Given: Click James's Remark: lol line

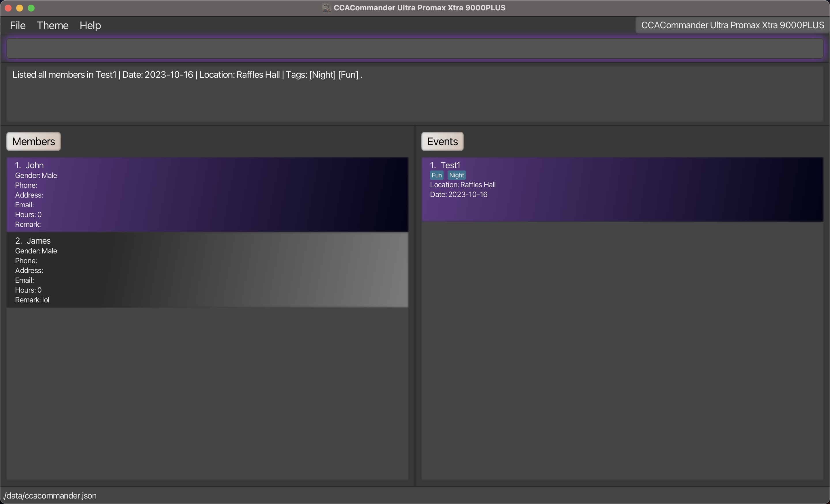Looking at the screenshot, I should pyautogui.click(x=32, y=300).
